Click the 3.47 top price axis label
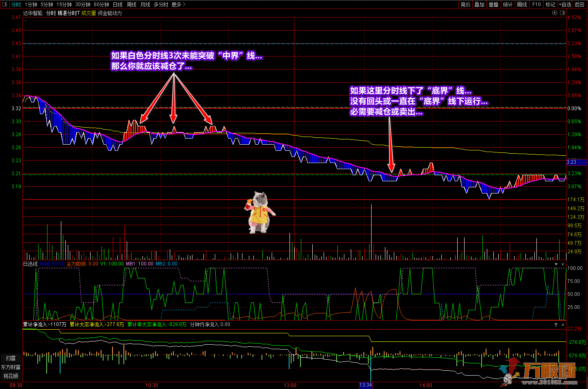The width and height of the screenshot is (588, 389). point(16,17)
